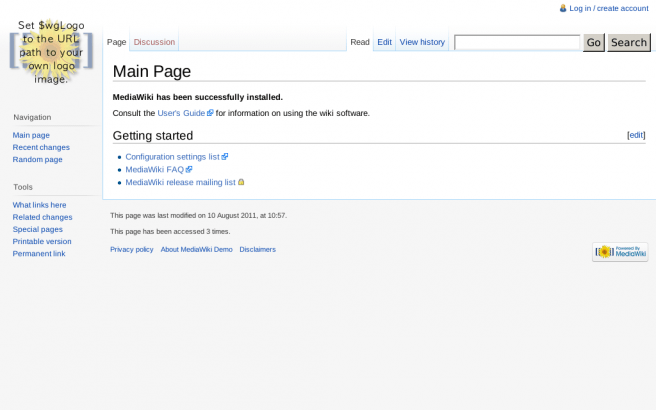
Task: Open the Privacy policy footer link
Action: pyautogui.click(x=132, y=249)
